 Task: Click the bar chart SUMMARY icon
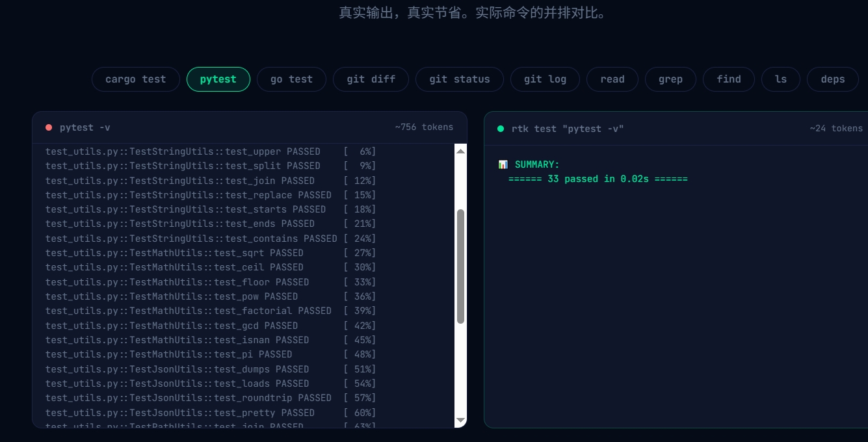(503, 164)
